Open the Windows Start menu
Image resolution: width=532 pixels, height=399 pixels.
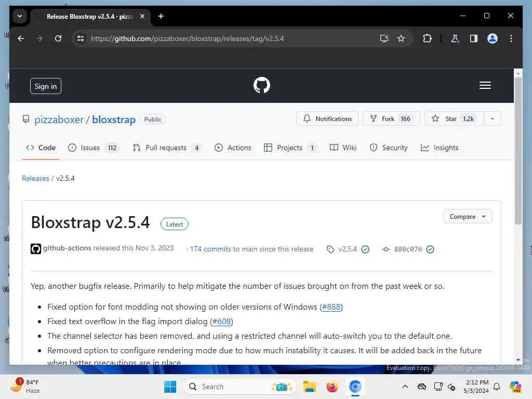coord(170,387)
